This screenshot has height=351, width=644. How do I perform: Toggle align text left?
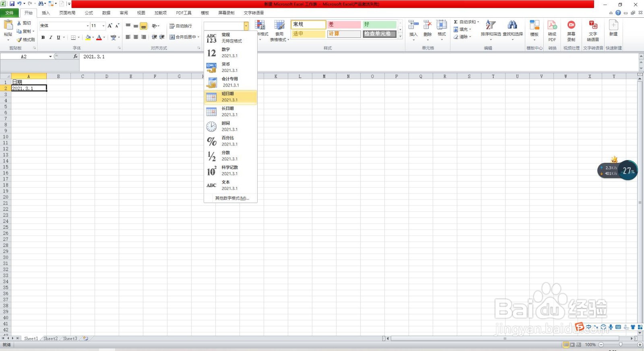pos(128,37)
